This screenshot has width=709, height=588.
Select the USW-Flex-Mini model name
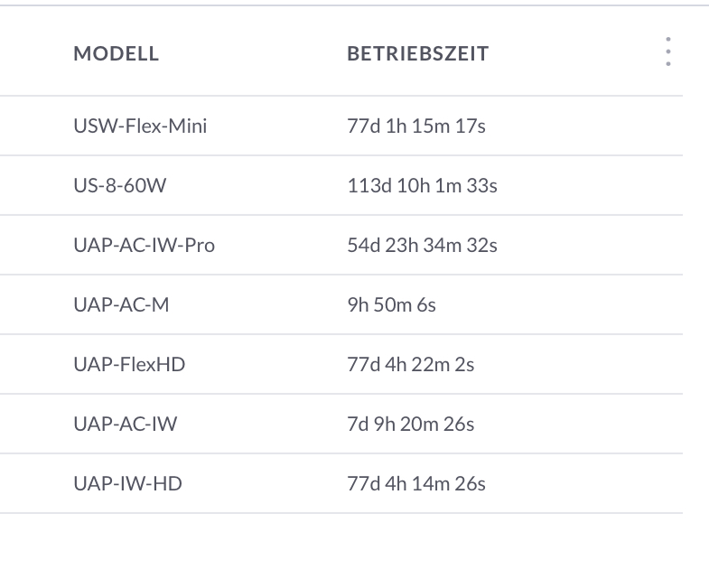point(140,126)
